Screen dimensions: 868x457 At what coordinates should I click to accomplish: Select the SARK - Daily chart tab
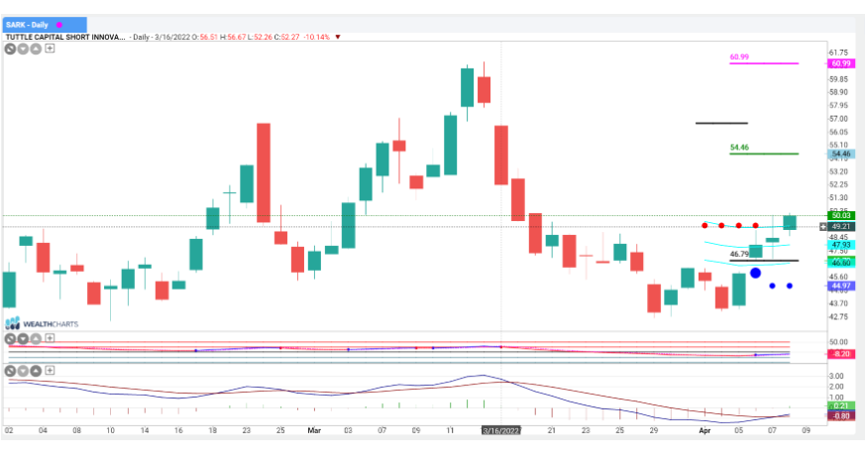pyautogui.click(x=28, y=23)
